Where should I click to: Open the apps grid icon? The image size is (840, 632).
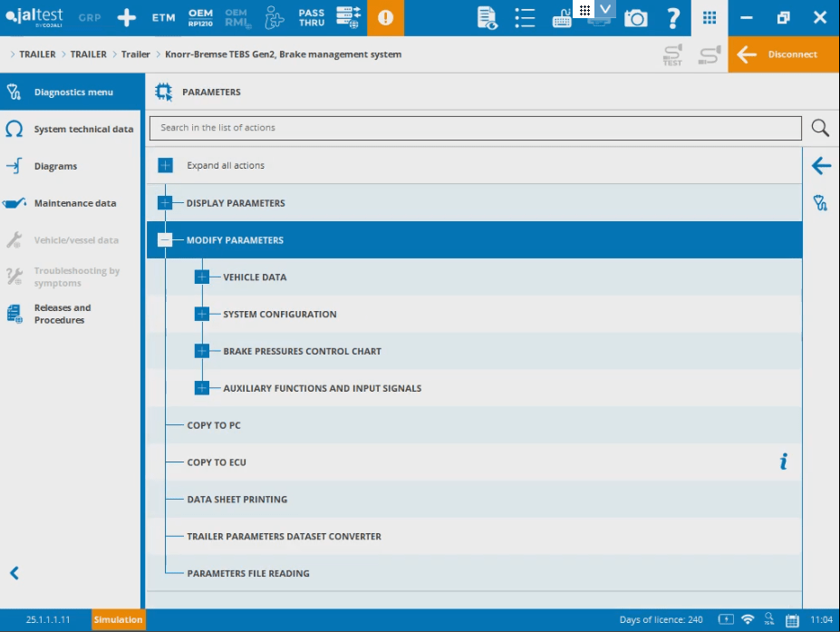point(710,18)
